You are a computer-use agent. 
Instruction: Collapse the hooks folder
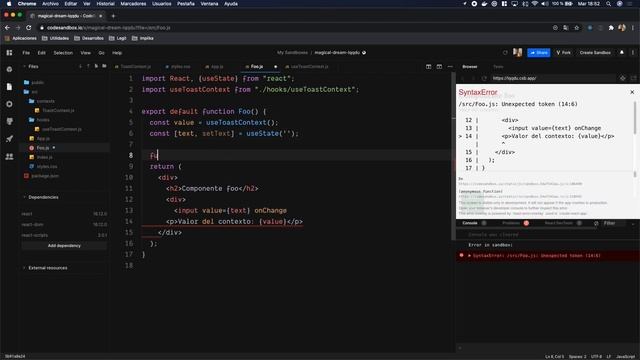coord(39,120)
